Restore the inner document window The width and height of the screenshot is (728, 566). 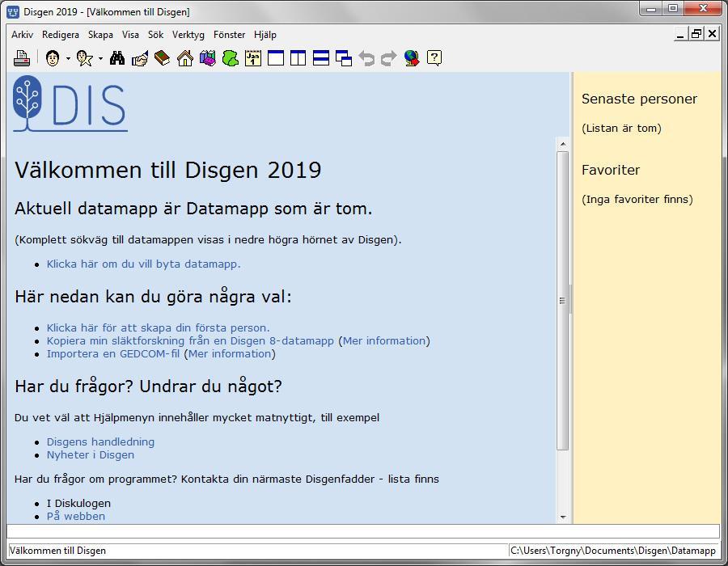(x=696, y=34)
